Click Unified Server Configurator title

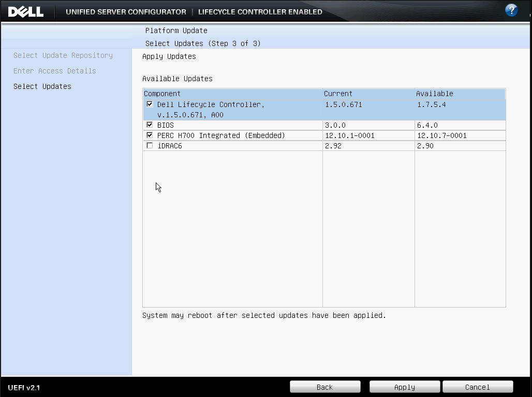126,12
